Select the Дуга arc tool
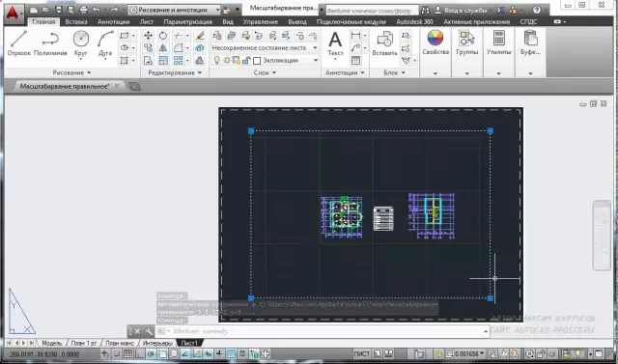The height and width of the screenshot is (364, 618). click(x=105, y=43)
